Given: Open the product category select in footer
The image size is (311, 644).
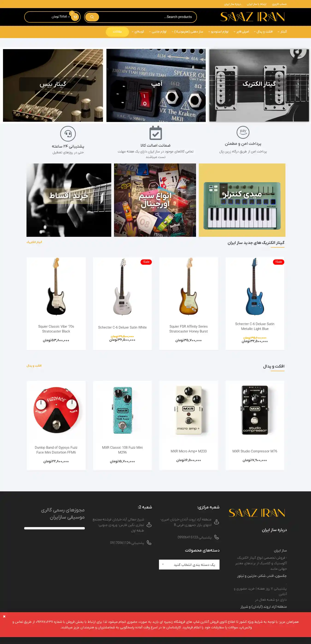Looking at the screenshot, I should (189, 564).
